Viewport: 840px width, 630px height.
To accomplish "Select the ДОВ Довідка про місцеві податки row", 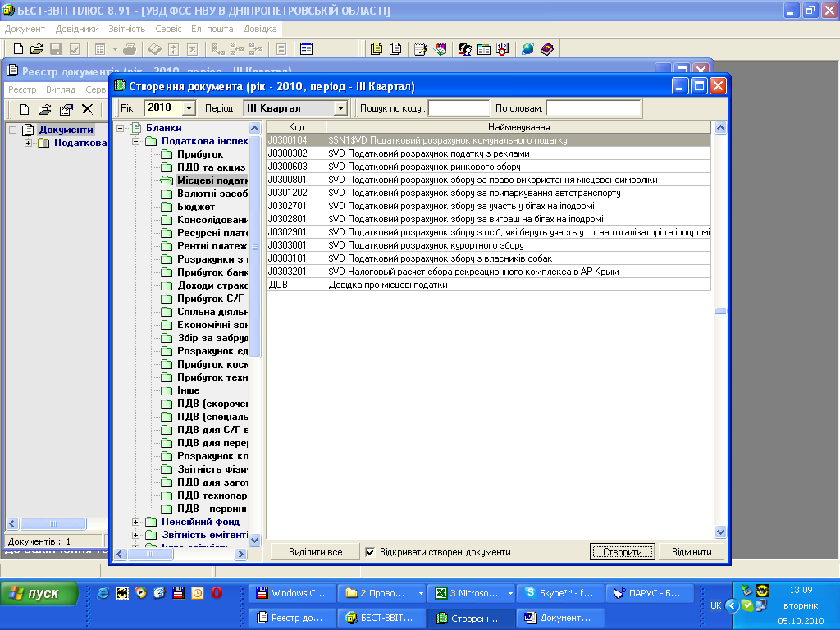I will [x=489, y=285].
